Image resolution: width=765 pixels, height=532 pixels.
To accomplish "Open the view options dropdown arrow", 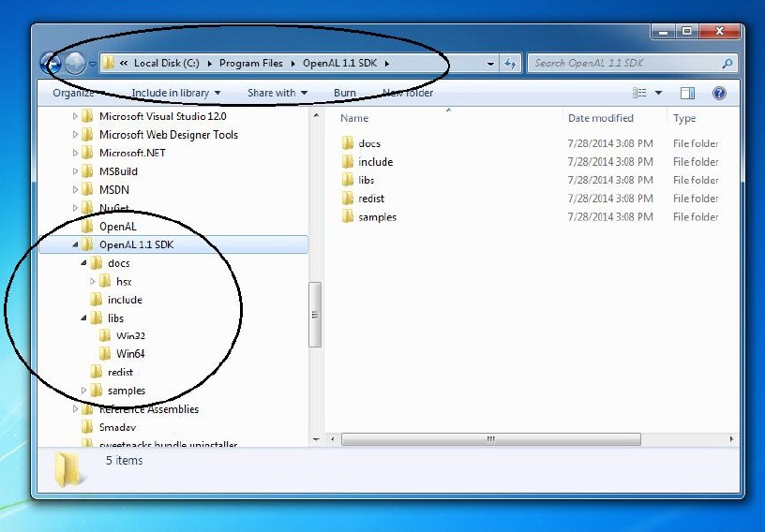I will point(658,93).
